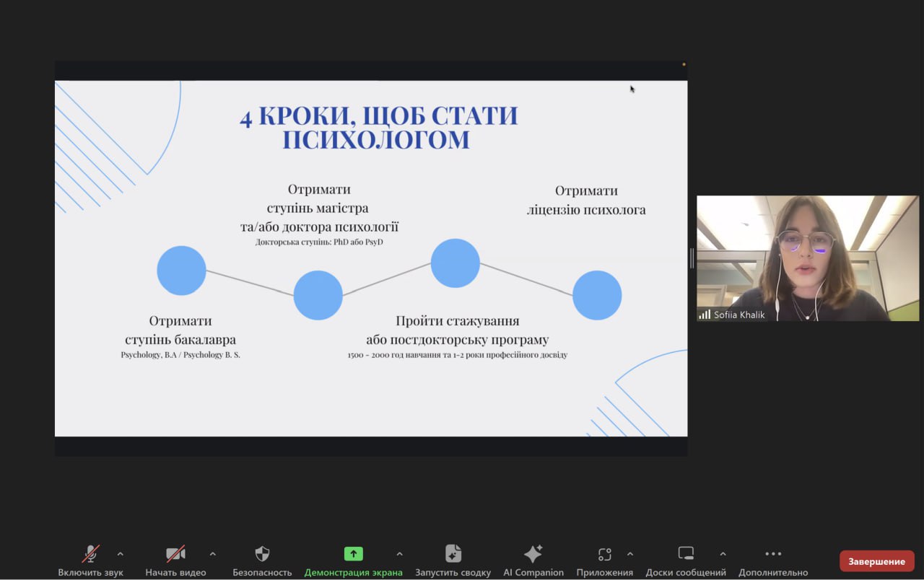The height and width of the screenshot is (580, 924).
Task: Expand the arrow next to Доски сообщений
Action: [723, 554]
